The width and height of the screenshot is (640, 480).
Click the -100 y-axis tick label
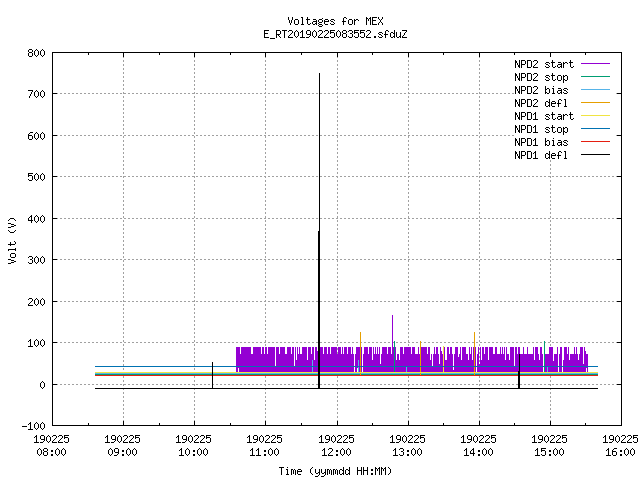[33, 426]
